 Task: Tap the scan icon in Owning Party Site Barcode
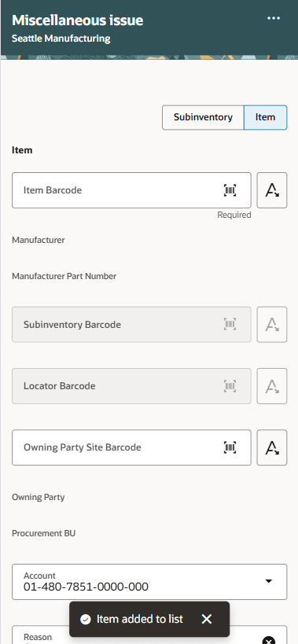point(230,447)
